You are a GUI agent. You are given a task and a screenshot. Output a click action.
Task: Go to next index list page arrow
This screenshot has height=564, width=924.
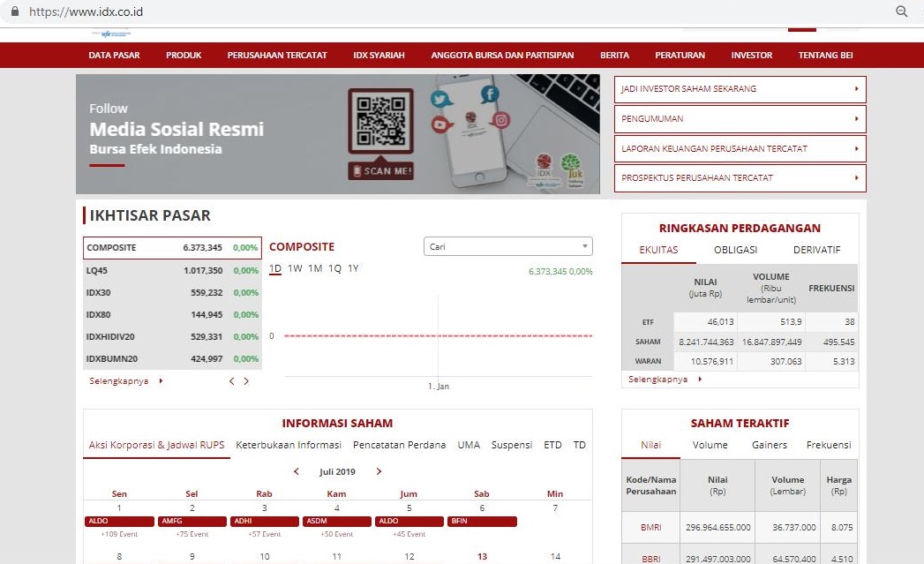[246, 381]
